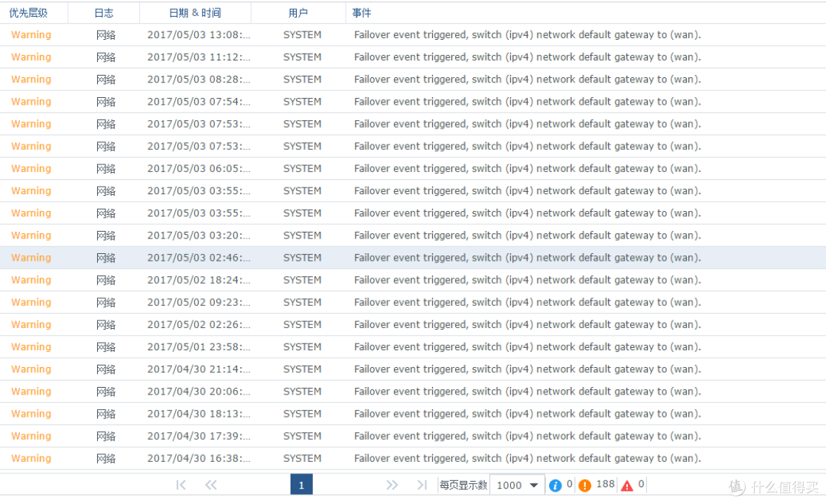The image size is (826, 504).
Task: Click SYSTEM user in the 06:05 row
Action: coord(302,168)
